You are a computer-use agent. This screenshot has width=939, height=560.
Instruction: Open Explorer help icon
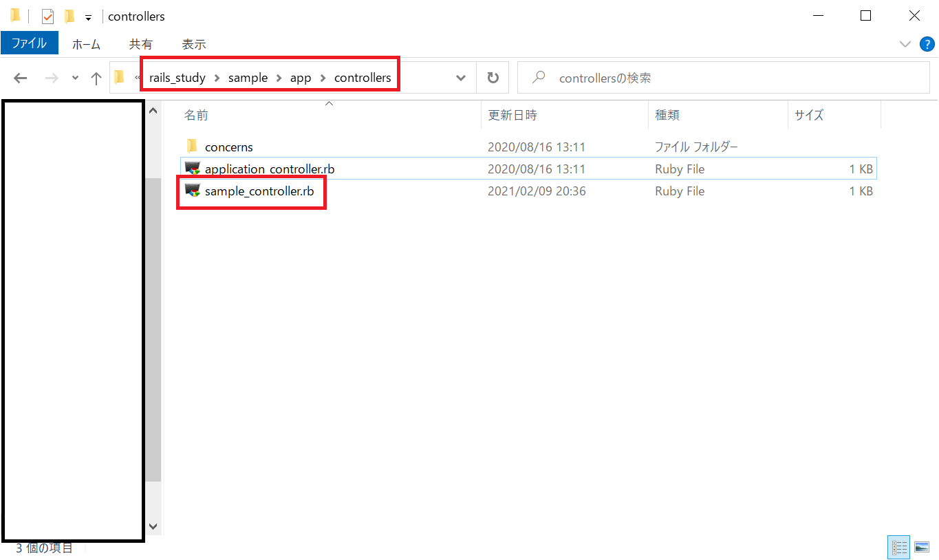(x=927, y=44)
